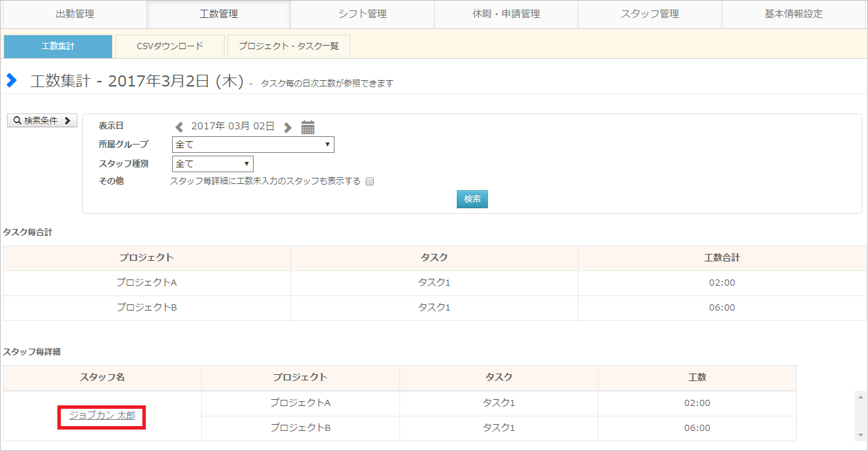Open the 出勤管理 menu tab

click(x=75, y=14)
